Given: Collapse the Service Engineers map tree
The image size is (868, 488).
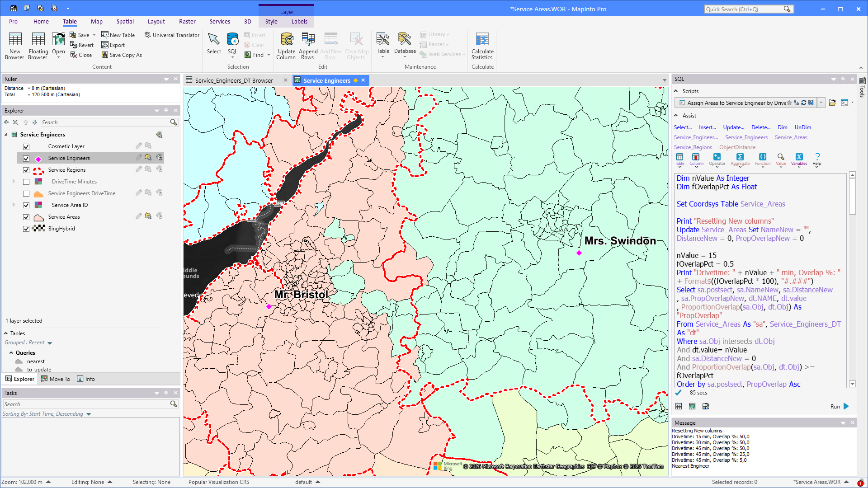Looking at the screenshot, I should tap(6, 135).
